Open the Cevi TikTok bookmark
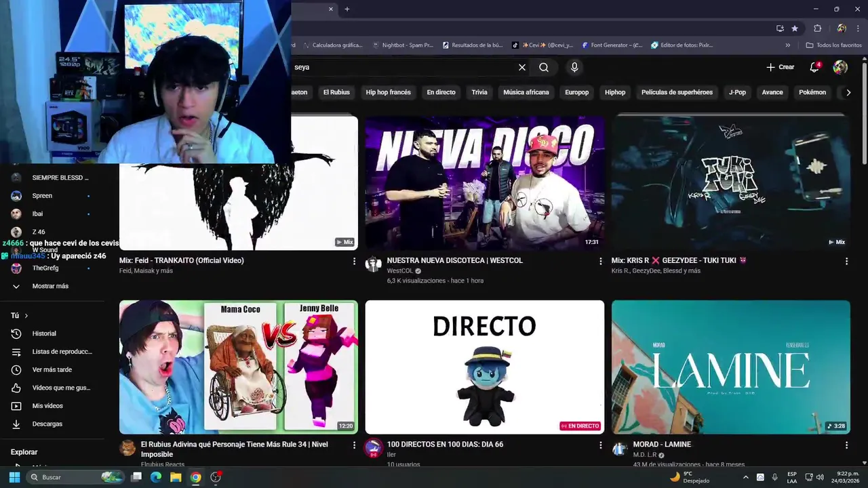 pyautogui.click(x=542, y=45)
